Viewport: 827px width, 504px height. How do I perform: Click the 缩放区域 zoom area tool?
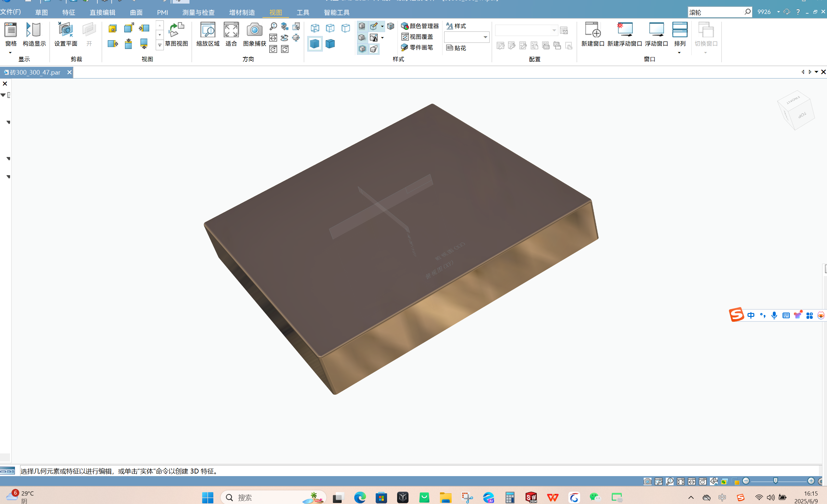coord(208,34)
